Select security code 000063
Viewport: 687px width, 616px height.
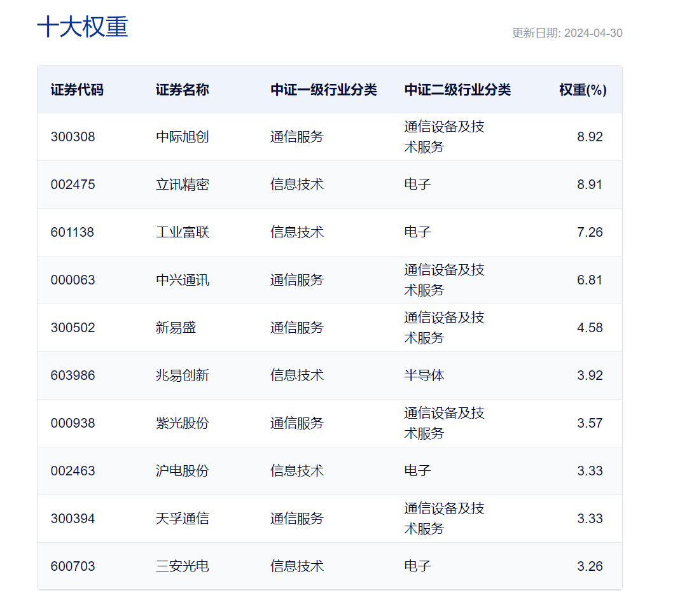[x=73, y=280]
